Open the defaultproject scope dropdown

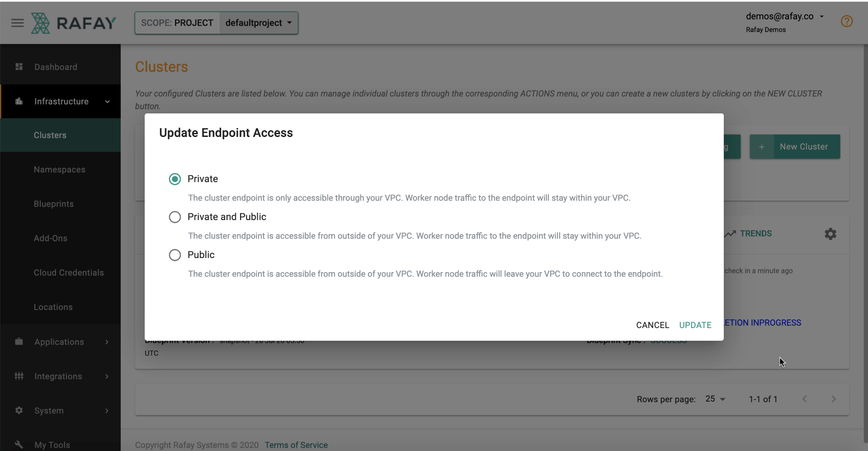259,23
